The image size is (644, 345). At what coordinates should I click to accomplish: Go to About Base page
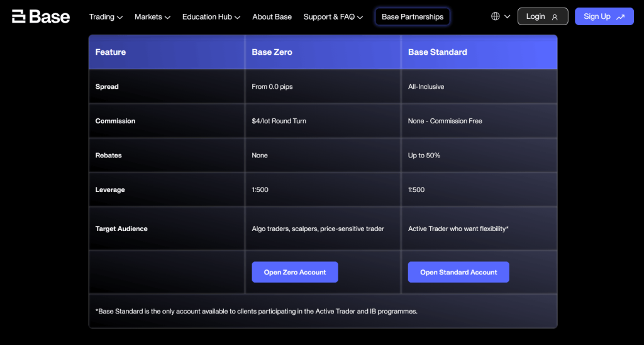pos(272,17)
